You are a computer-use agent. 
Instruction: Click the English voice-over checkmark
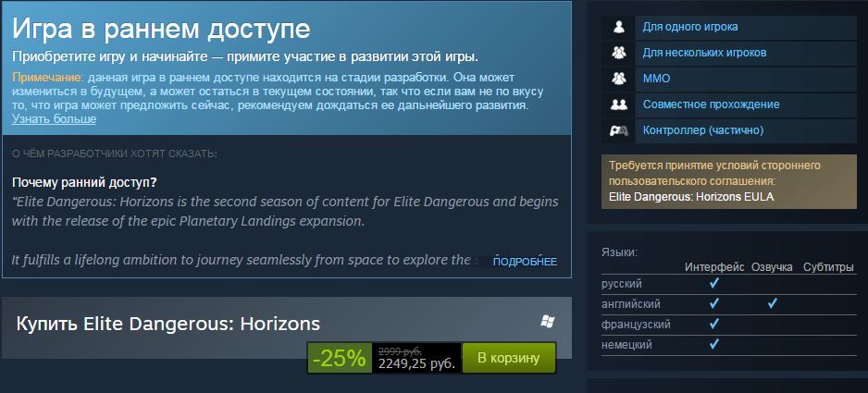[773, 303]
